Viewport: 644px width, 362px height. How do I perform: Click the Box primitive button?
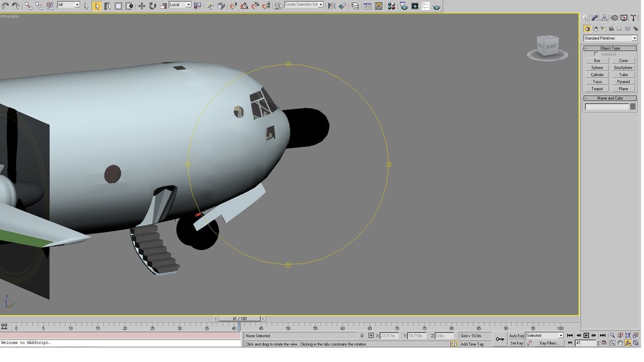(x=597, y=61)
